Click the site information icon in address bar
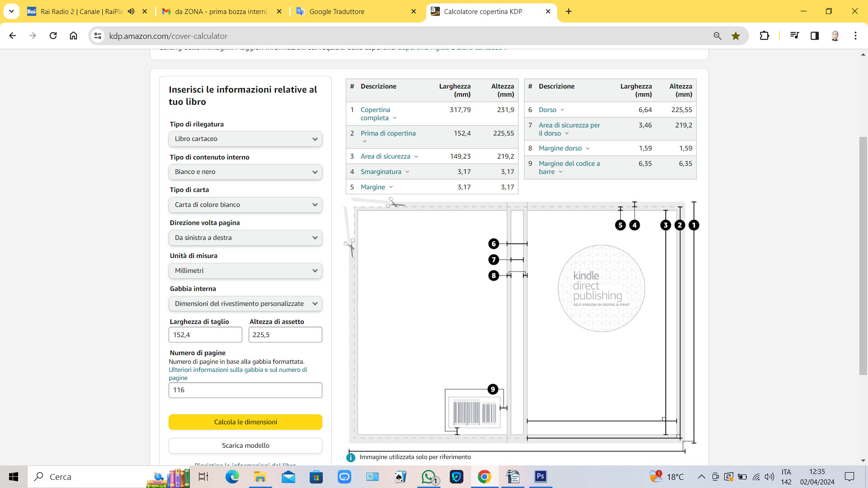The height and width of the screenshot is (488, 868). click(98, 36)
